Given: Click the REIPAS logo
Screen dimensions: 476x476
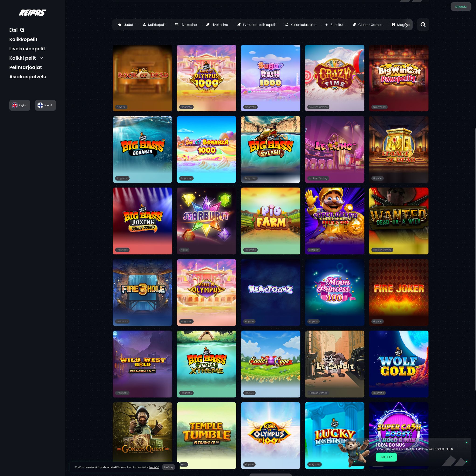Looking at the screenshot, I should coord(32,13).
